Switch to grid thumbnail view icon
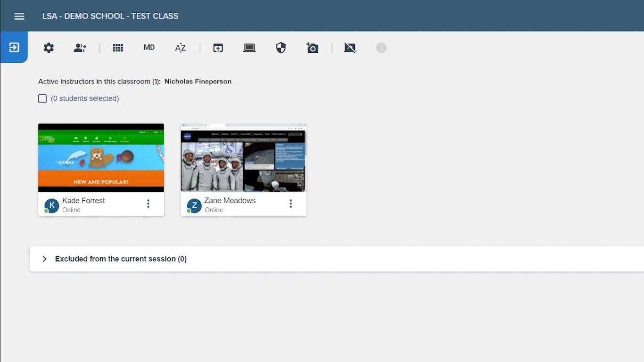Viewport: 644px width, 362px height. point(118,48)
